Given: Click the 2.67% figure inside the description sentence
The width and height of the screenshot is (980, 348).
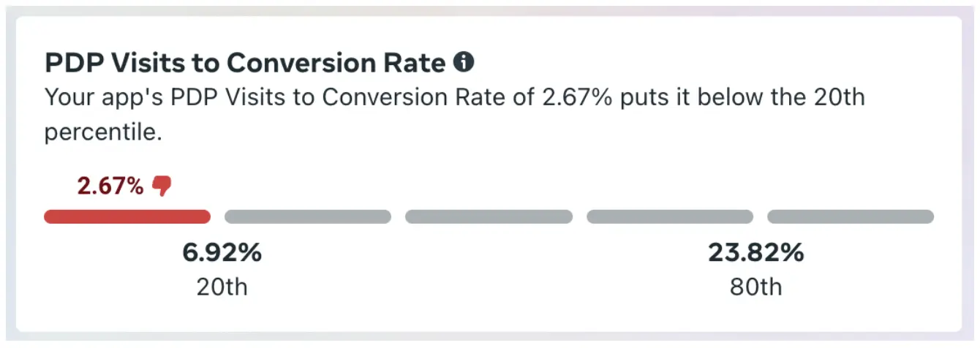Looking at the screenshot, I should [577, 97].
